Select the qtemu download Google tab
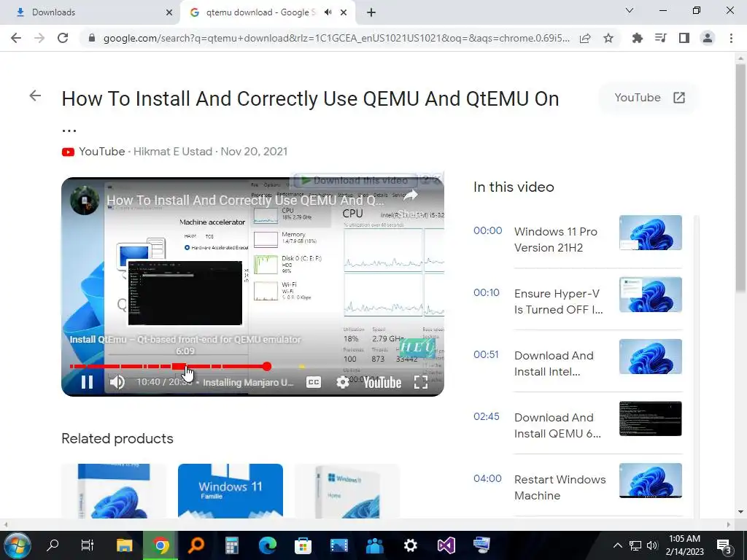Image resolution: width=747 pixels, height=560 pixels. [261, 12]
